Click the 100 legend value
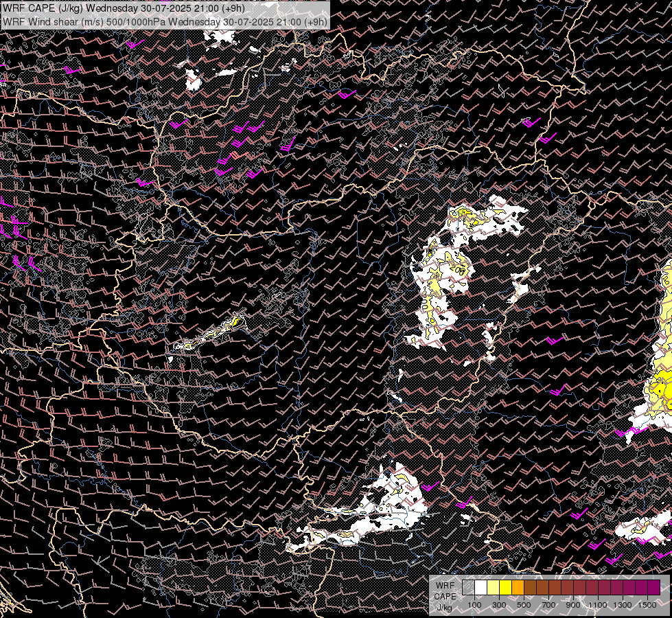This screenshot has width=672, height=618. pos(474,605)
